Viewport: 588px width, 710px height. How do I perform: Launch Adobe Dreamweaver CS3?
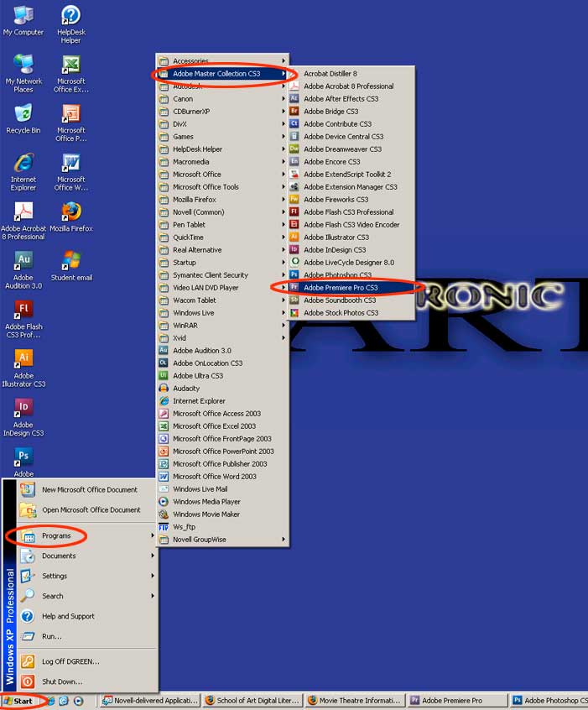[x=351, y=149]
